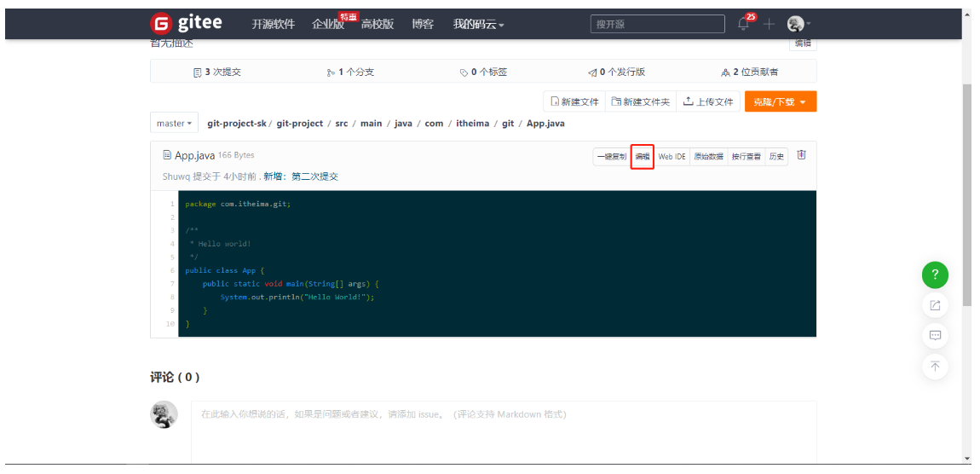
Task: Click the 编辑 file edit button
Action: point(643,156)
